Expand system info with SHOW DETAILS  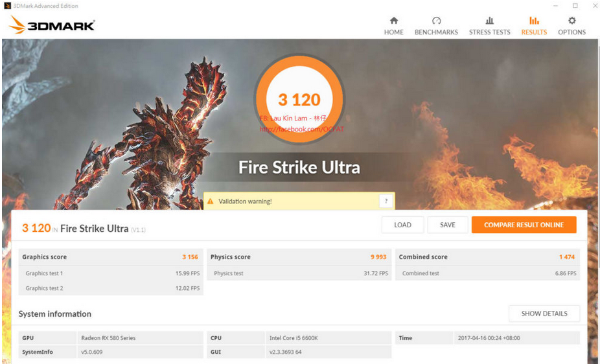(544, 313)
